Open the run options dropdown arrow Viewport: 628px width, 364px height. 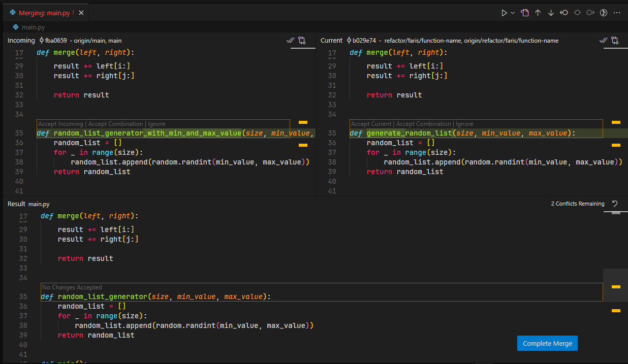click(513, 13)
